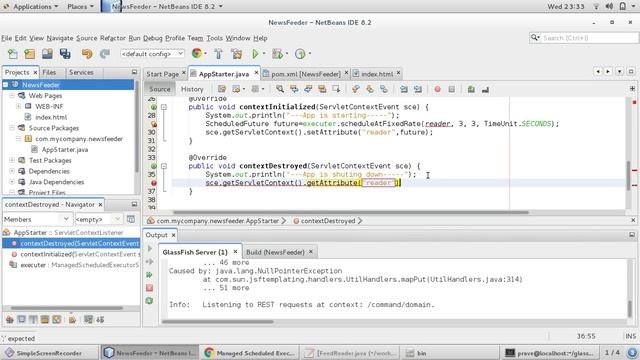The width and height of the screenshot is (640, 360).
Task: Click the Output panel horizontal scrollbar
Action: [x=218, y=321]
